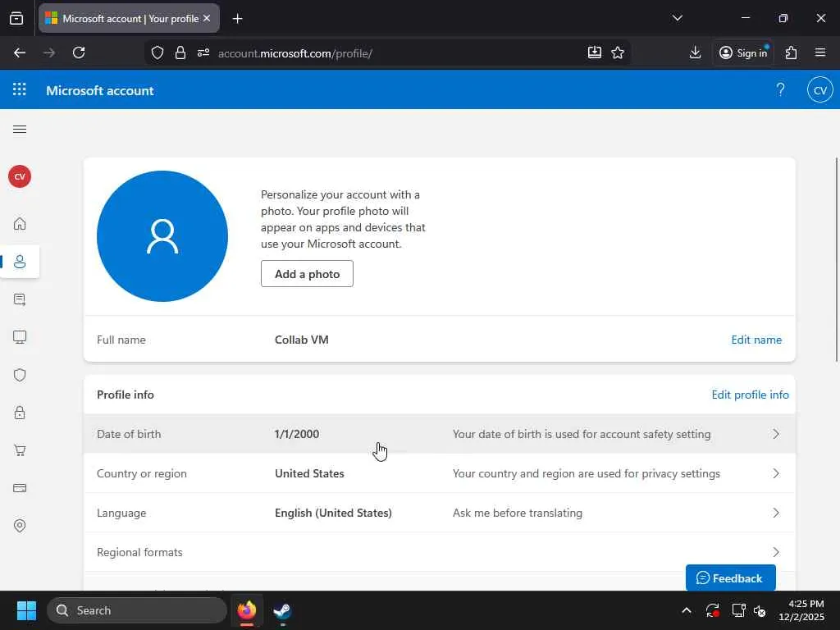Bookmark this page with the star
Viewport: 840px width, 630px height.
click(x=618, y=52)
